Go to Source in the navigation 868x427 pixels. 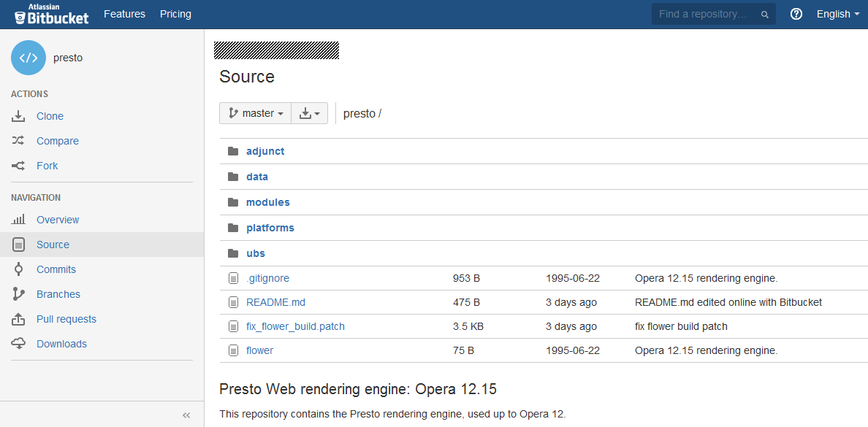point(53,245)
